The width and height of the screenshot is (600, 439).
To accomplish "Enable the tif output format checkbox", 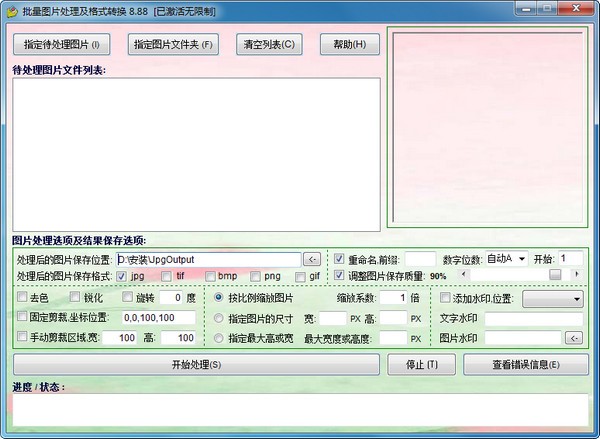I will [x=166, y=276].
